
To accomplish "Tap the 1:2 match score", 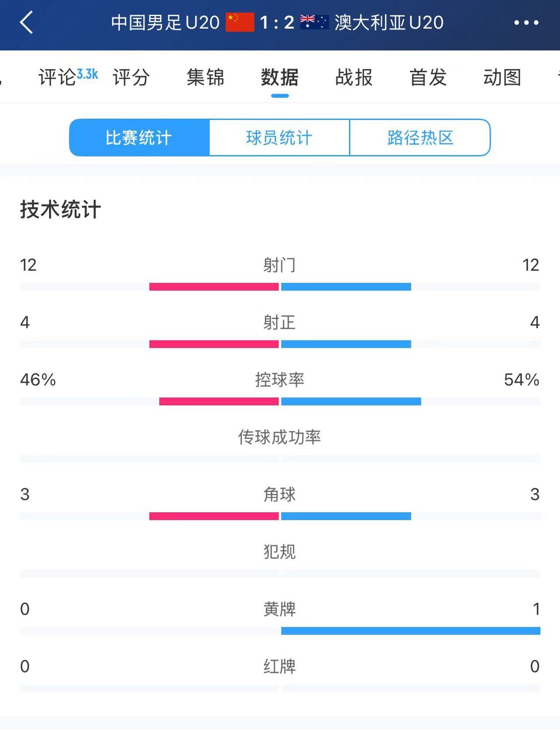I will pyautogui.click(x=277, y=23).
